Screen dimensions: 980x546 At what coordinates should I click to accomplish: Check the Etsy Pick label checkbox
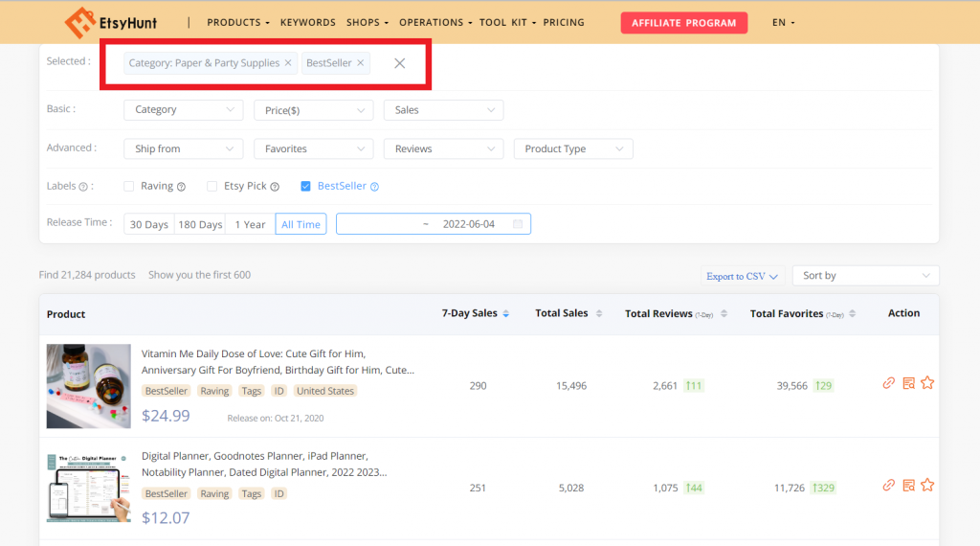(212, 187)
